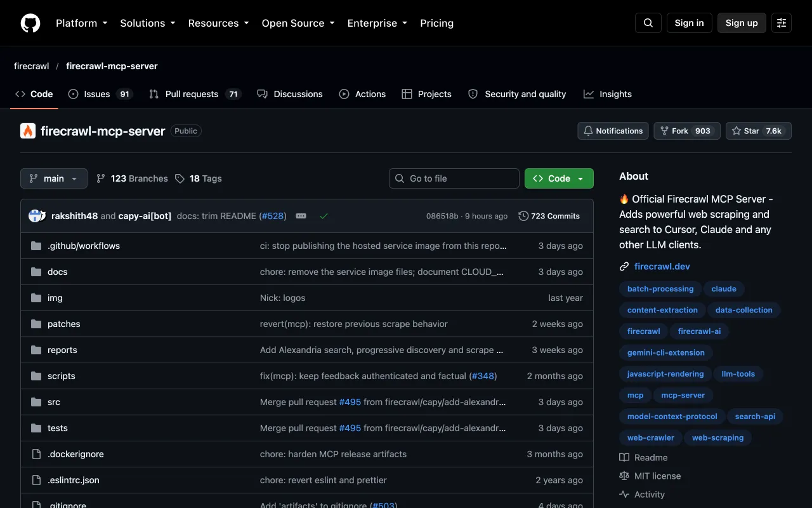Select the batch-processing topic tag
This screenshot has height=508, width=812.
coord(660,289)
